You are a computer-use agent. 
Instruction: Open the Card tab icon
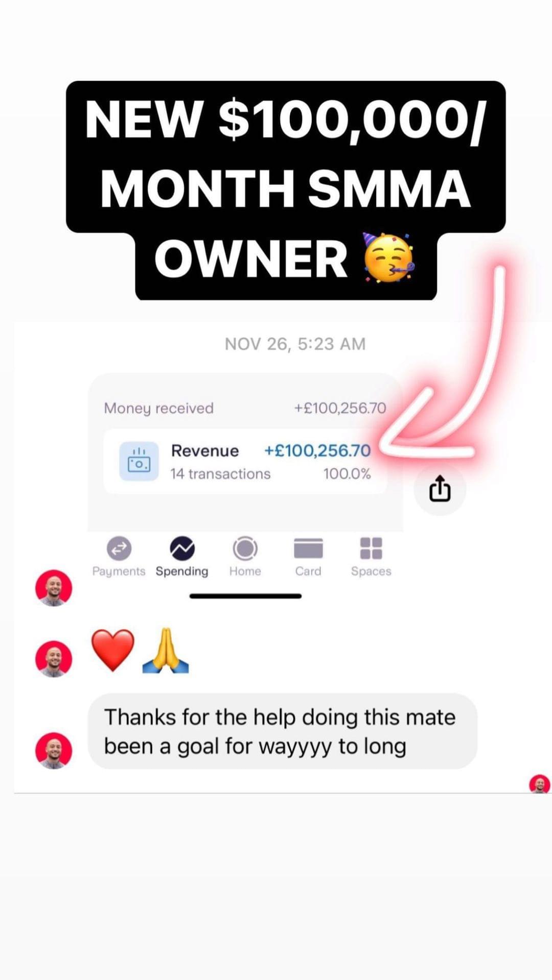click(308, 548)
